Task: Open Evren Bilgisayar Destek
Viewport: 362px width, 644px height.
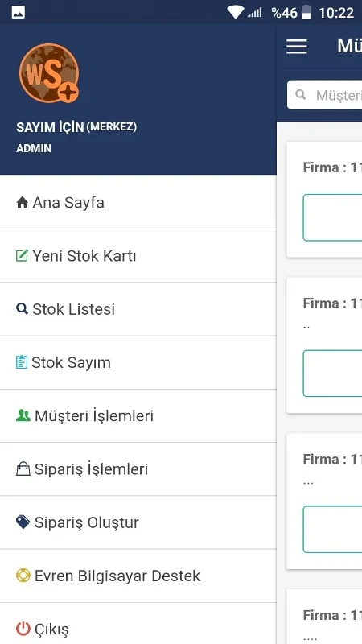Action: (138, 576)
